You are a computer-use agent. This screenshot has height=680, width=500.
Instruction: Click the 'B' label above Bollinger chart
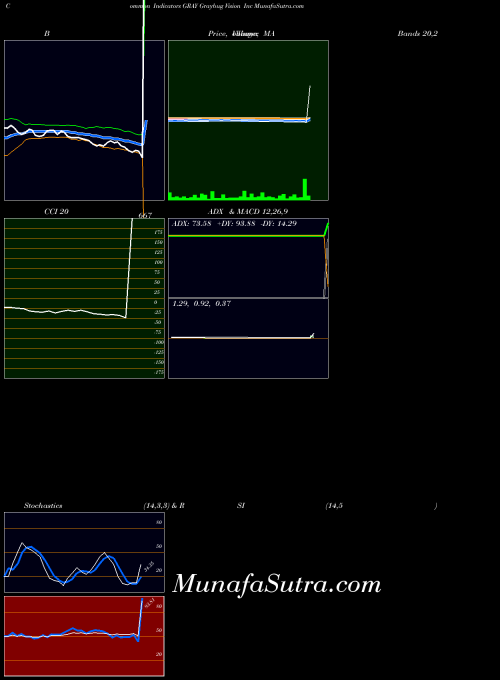(47, 33)
